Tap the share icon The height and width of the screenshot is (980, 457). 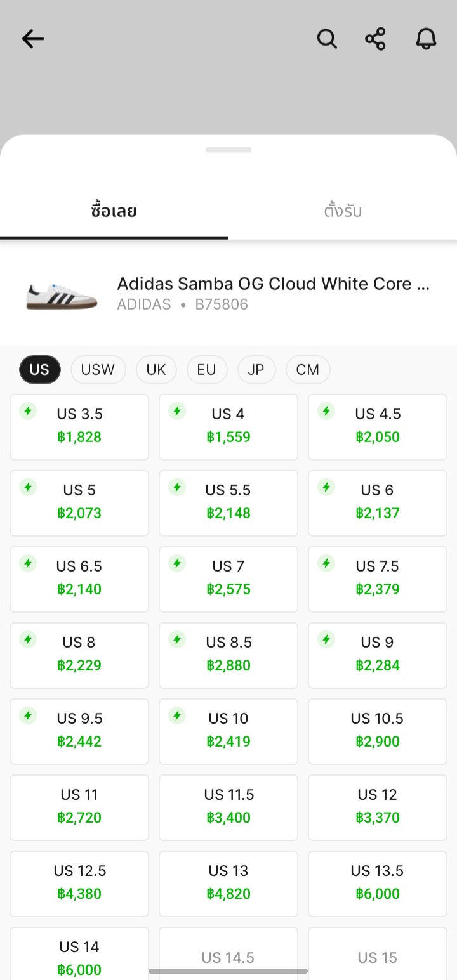point(376,39)
